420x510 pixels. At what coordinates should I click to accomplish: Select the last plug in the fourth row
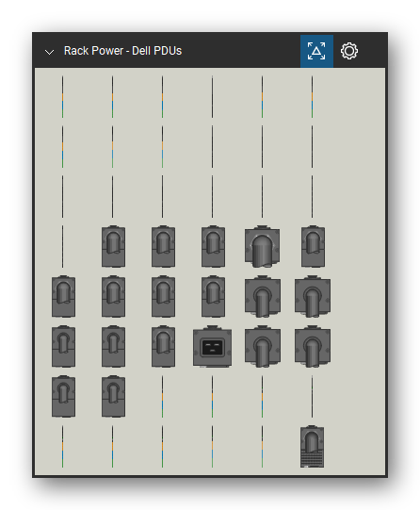(x=313, y=247)
